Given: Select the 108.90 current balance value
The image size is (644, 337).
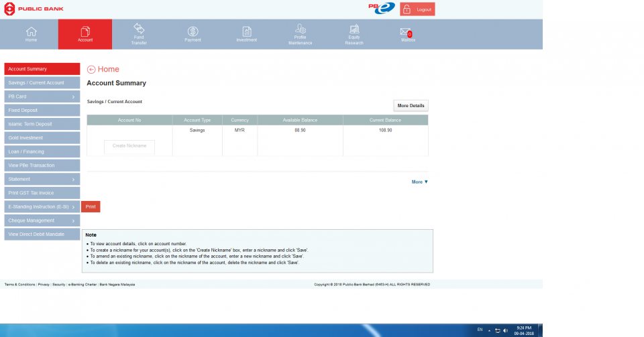Looking at the screenshot, I should click(385, 131).
